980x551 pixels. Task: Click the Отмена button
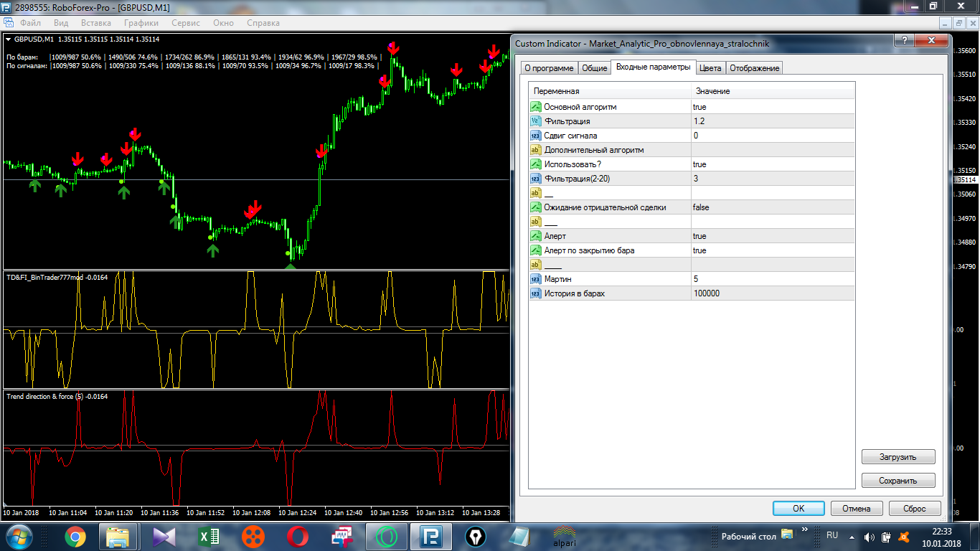coord(857,508)
